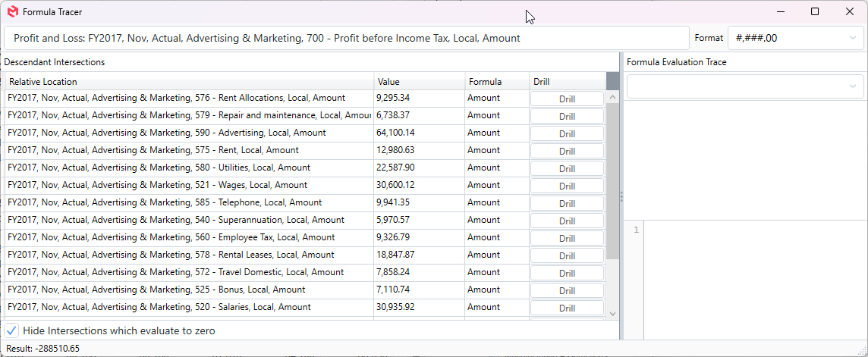868x357 pixels.
Task: Click the vertical splitter handle between panels
Action: click(622, 196)
